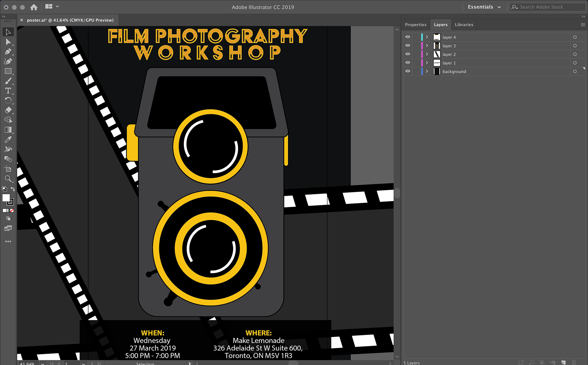Screen dimensions: 588x365
Task: Choose the Rotate tool
Action: (x=8, y=100)
